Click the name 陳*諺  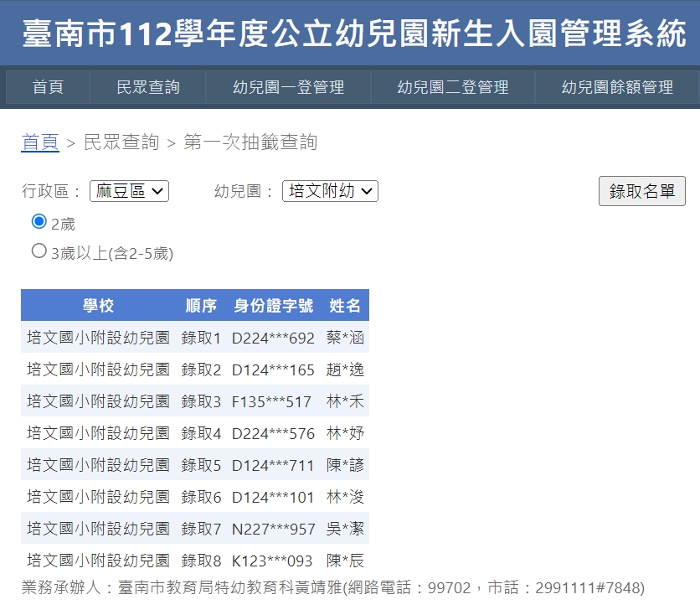345,465
